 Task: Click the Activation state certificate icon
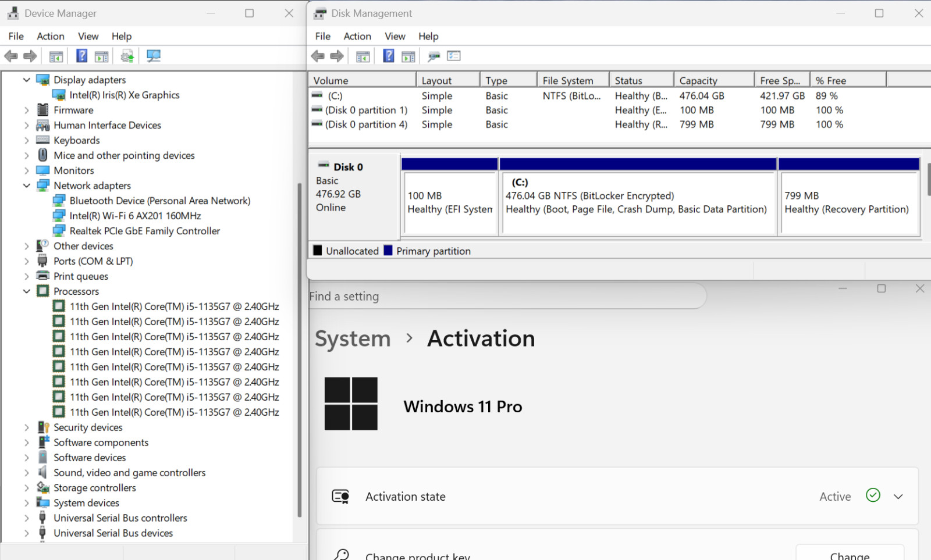[340, 496]
